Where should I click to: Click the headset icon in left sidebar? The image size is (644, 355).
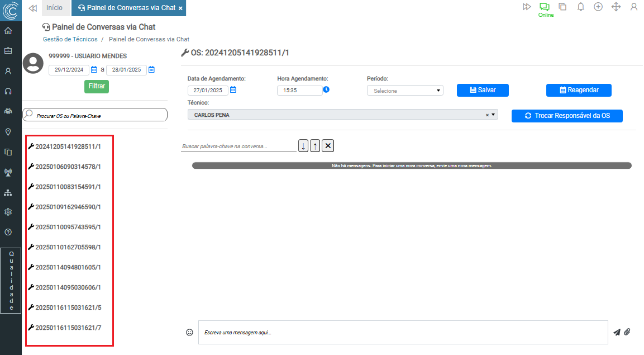(8, 91)
